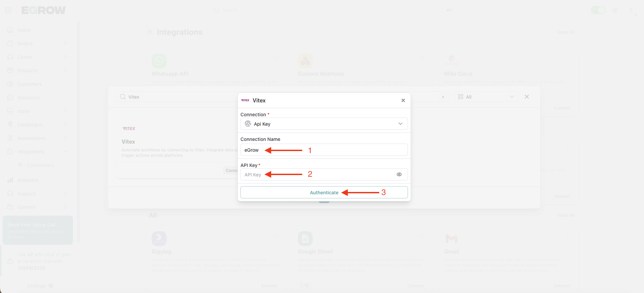644x293 pixels.
Task: Click the magnifier icon in the top search bar
Action: click(x=216, y=10)
